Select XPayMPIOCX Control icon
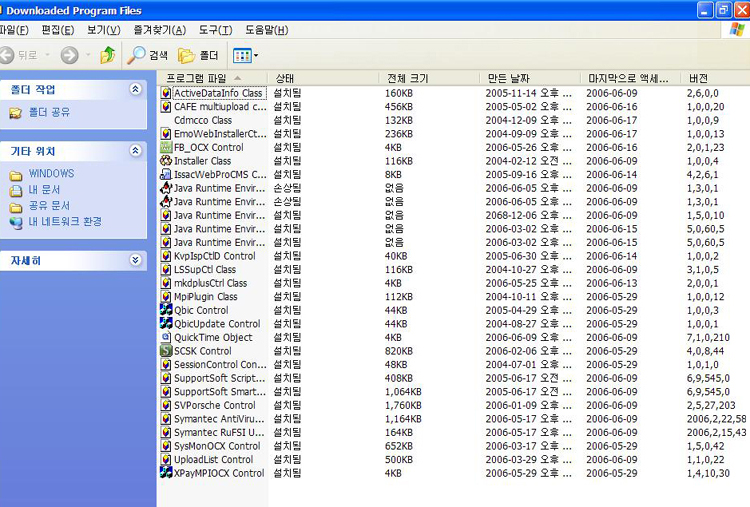 (165, 473)
